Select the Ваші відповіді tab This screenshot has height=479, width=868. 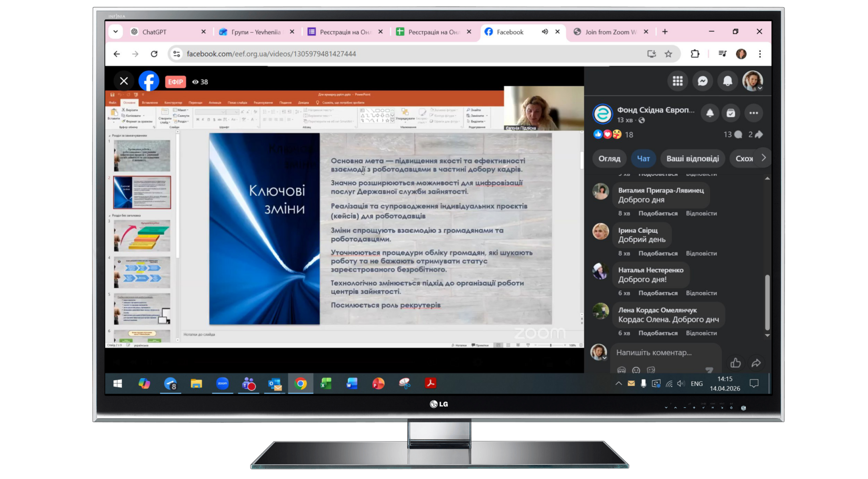point(692,159)
